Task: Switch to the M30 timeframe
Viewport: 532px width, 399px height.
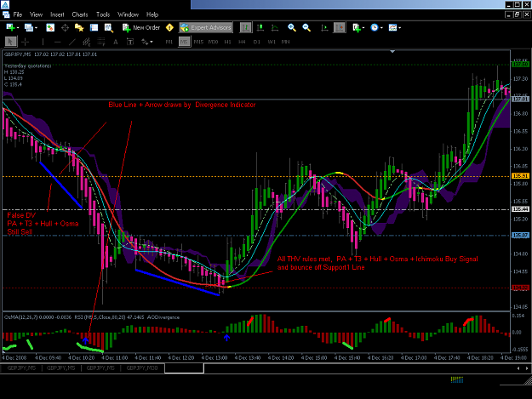Action: (x=213, y=42)
